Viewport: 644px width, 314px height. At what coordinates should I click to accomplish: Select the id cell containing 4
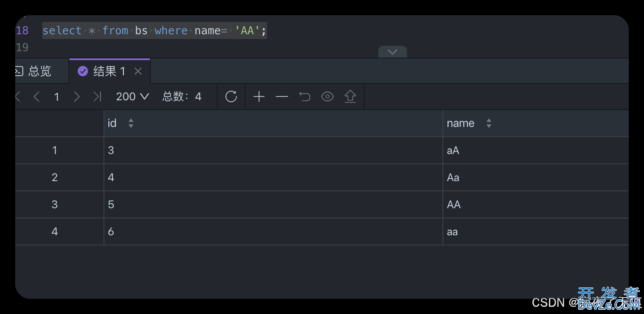click(x=273, y=177)
